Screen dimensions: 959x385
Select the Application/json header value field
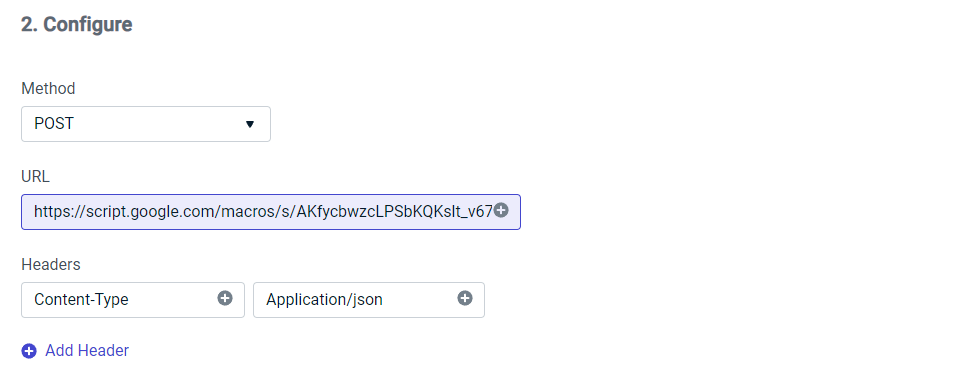click(x=369, y=300)
